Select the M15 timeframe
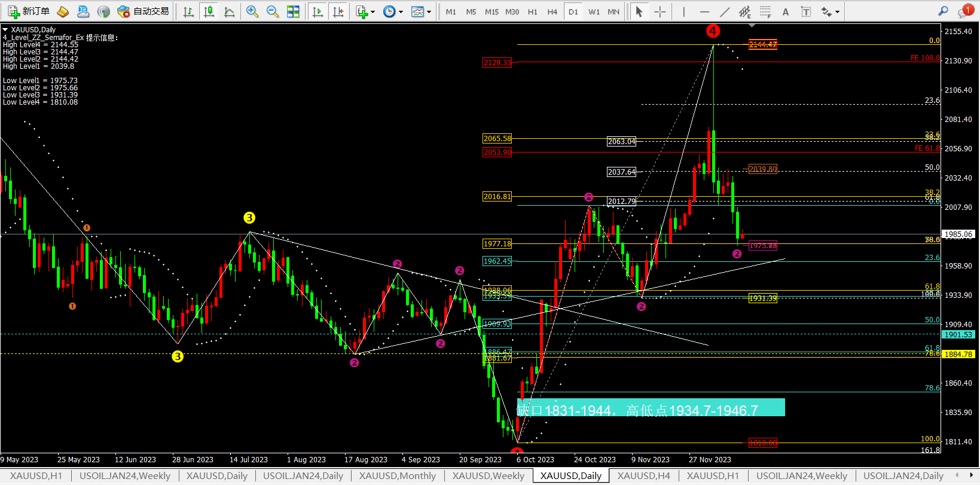 pos(491,12)
